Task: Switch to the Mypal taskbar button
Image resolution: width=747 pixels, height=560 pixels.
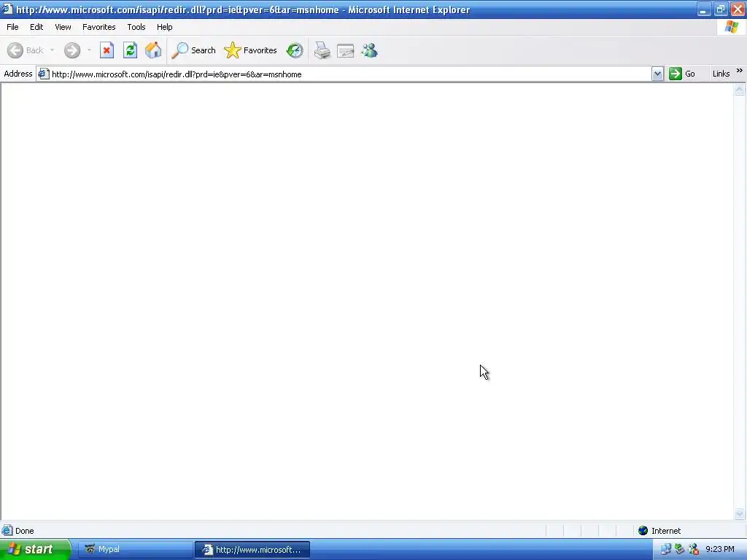Action: 135,550
